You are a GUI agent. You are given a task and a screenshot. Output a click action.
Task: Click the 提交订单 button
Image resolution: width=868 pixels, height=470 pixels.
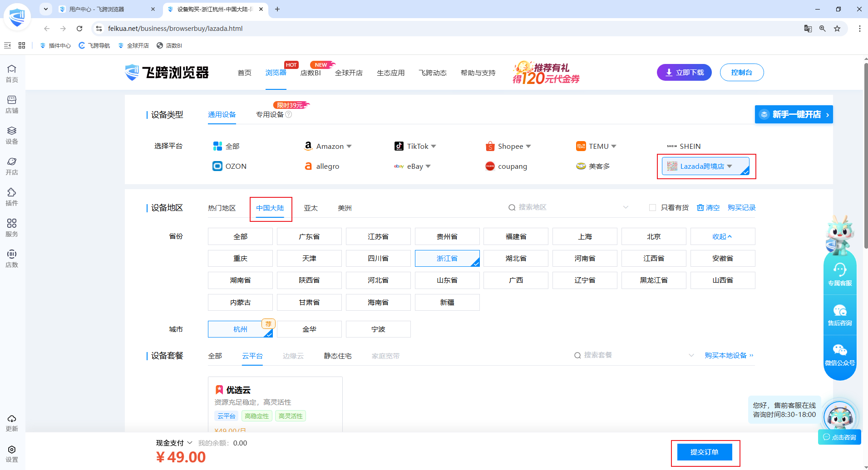coord(705,452)
